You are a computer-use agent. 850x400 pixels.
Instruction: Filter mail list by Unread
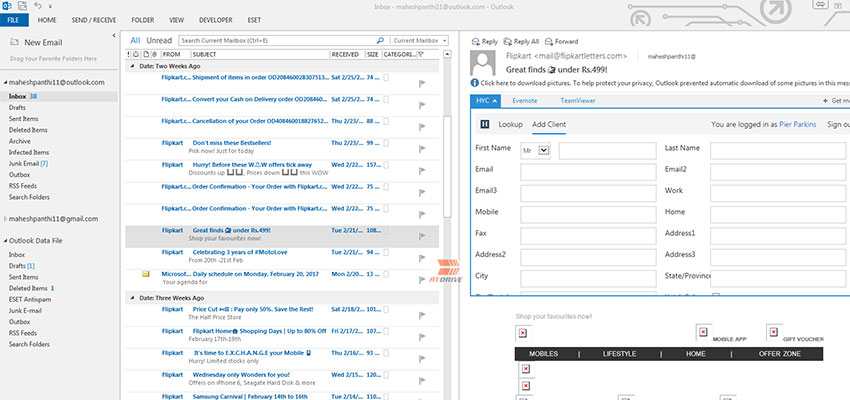pyautogui.click(x=159, y=40)
